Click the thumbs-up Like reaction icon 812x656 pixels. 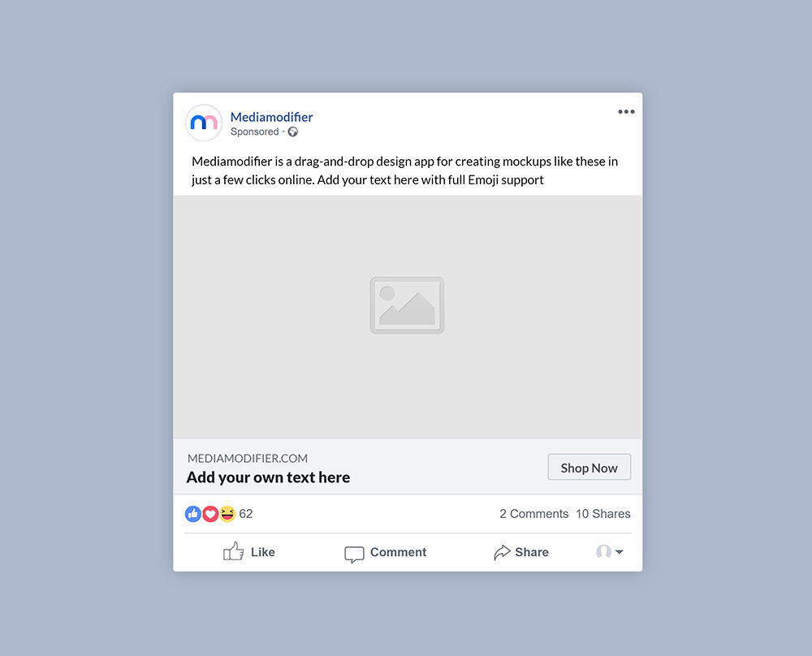[193, 514]
